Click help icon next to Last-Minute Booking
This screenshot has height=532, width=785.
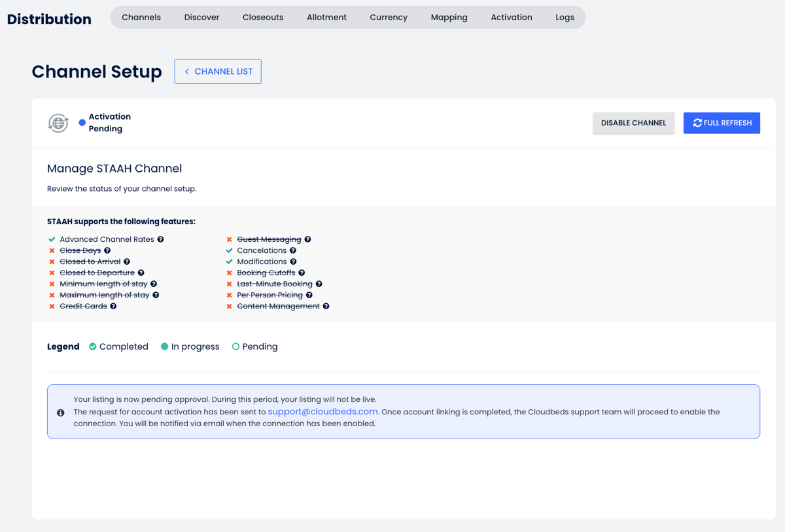[x=319, y=284]
